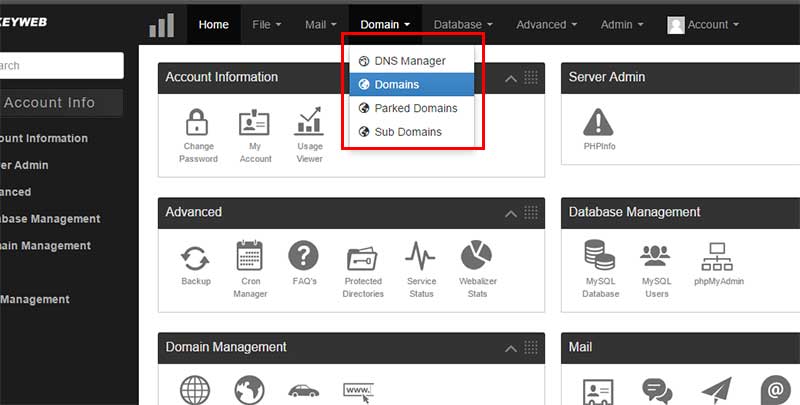Click the Account Info sidebar header
Viewport: 800px width, 405px height.
61,103
